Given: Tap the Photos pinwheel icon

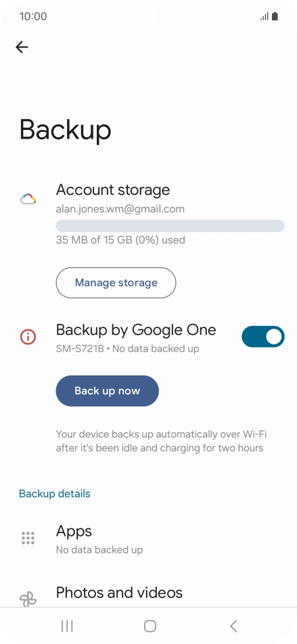Looking at the screenshot, I should (28, 599).
